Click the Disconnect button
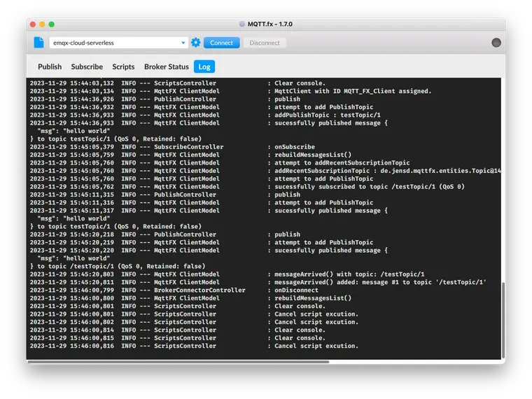 (265, 43)
